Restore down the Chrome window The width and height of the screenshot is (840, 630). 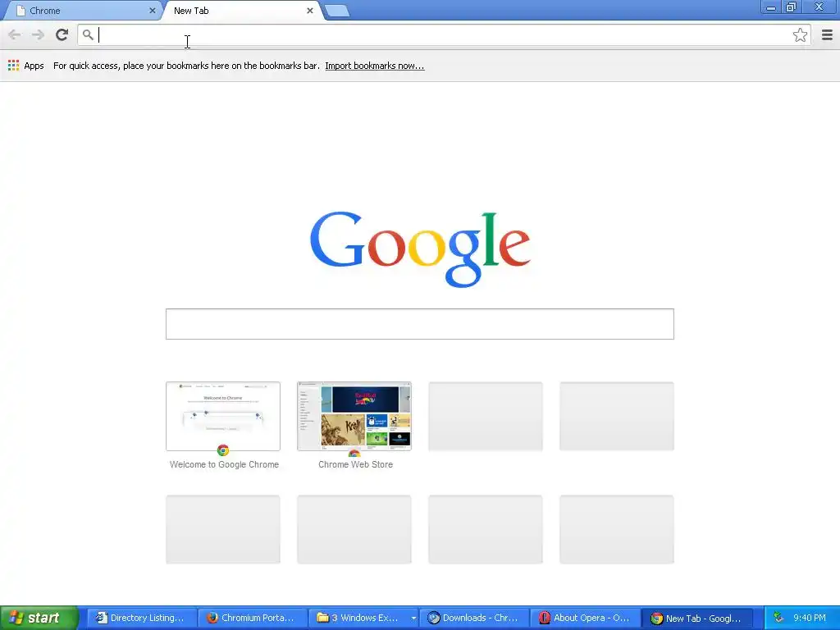coord(792,7)
